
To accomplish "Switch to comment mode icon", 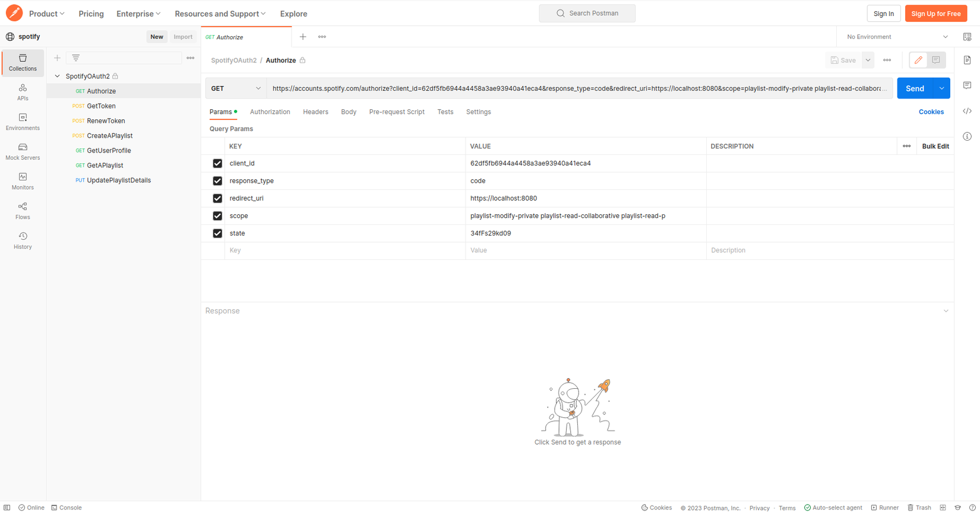I will tap(936, 60).
